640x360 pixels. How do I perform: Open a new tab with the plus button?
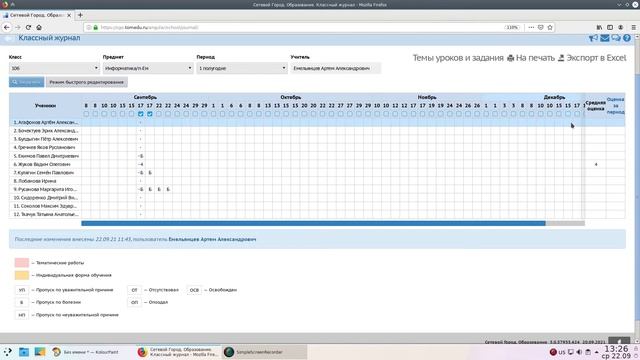point(80,15)
